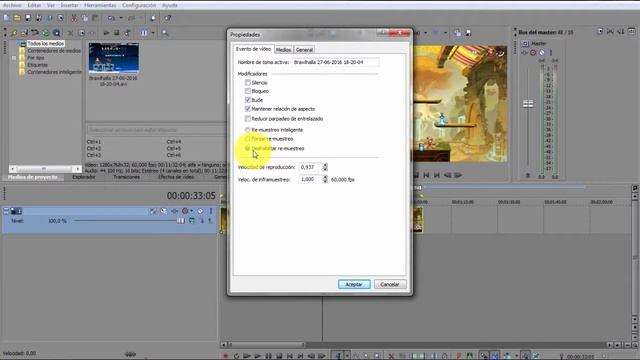The width and height of the screenshot is (640, 360).
Task: Select Todos los medios tree item
Action: pyautogui.click(x=46, y=43)
